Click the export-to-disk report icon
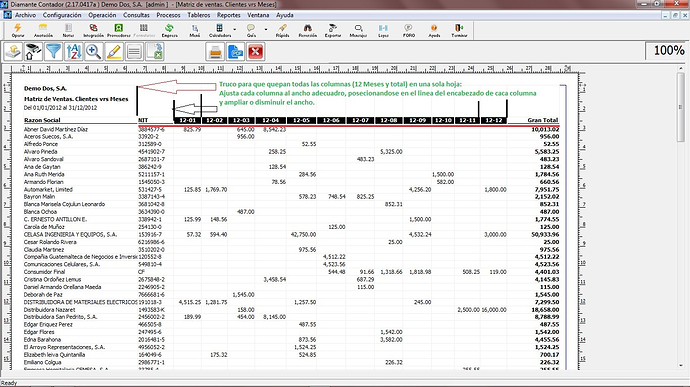 coord(13,52)
